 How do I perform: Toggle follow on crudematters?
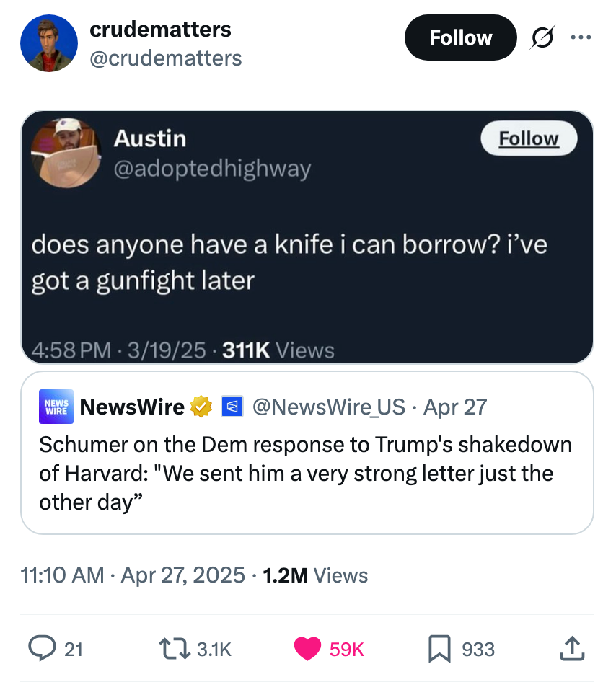460,37
